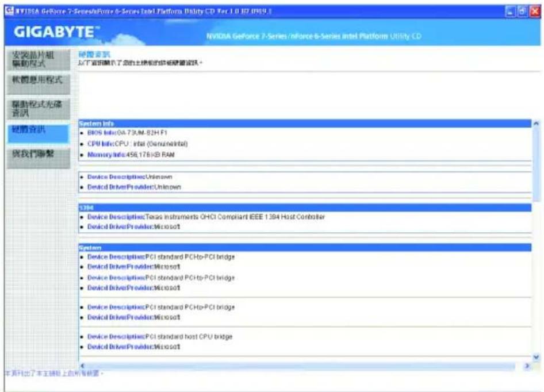
Task: Restore down the Utility CD window
Action: click(x=522, y=11)
